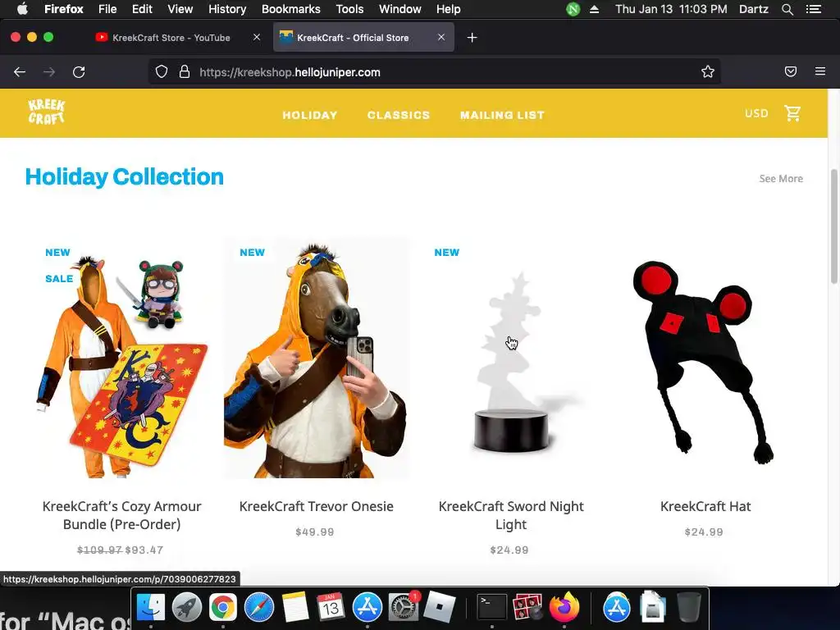Navigate to HOLIDAY in store header
The height and width of the screenshot is (630, 840).
pos(309,115)
